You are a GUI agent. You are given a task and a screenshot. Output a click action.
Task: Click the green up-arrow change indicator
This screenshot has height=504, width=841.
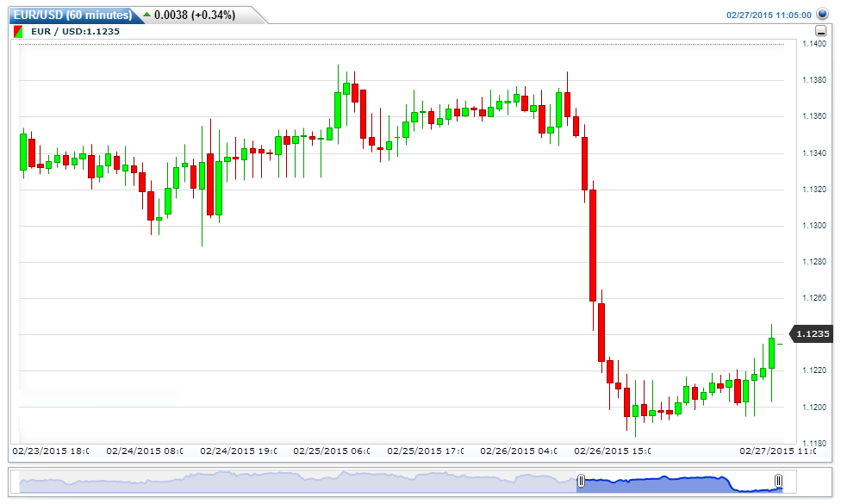point(147,15)
